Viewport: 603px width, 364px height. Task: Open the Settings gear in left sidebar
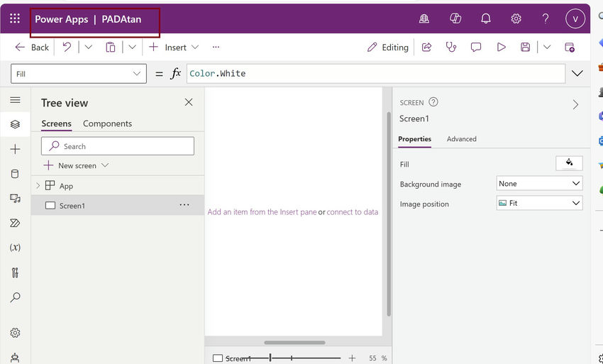[x=15, y=333]
